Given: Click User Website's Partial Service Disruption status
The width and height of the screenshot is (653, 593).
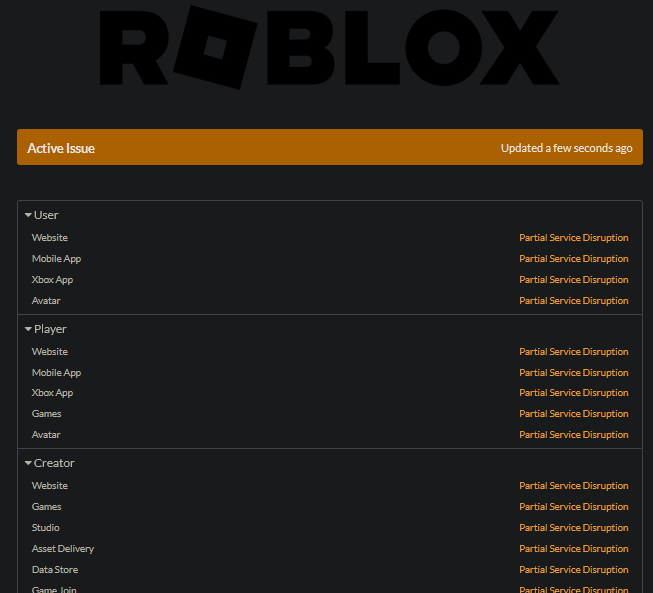Looking at the screenshot, I should tap(573, 237).
